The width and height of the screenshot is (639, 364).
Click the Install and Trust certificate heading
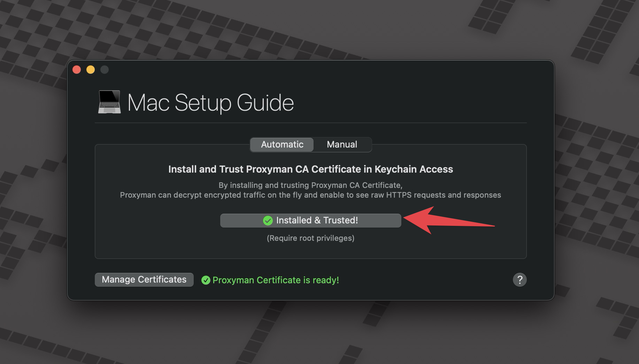tap(310, 169)
